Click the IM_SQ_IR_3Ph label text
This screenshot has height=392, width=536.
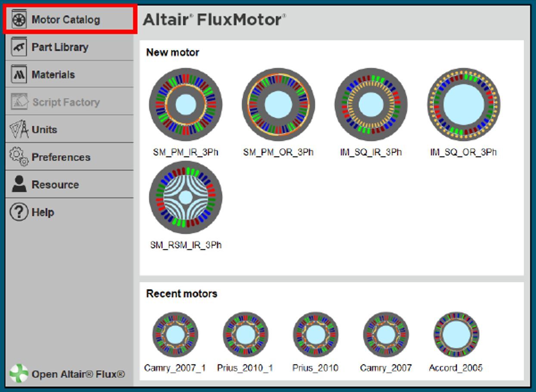371,152
